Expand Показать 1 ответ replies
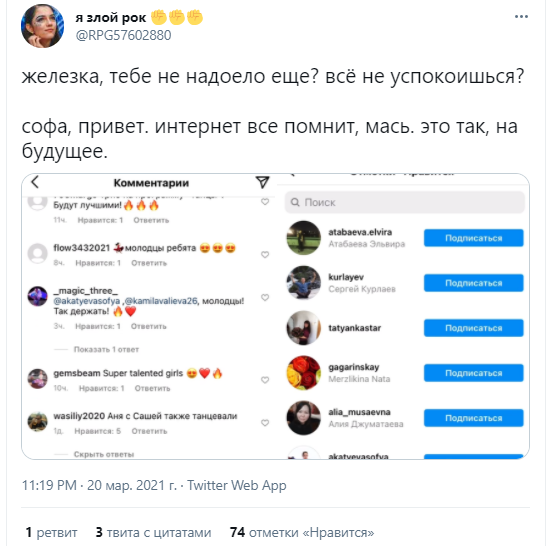The height and width of the screenshot is (546, 553). coord(106,350)
